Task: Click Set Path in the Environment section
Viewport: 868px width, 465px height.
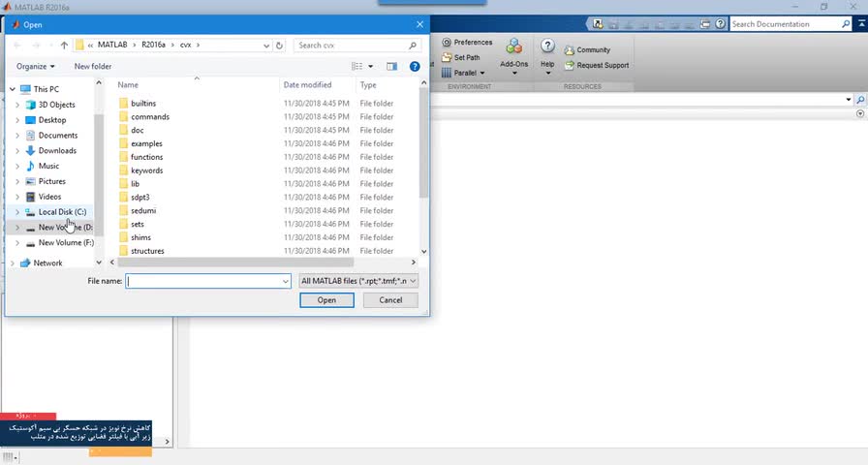Action: tap(460, 57)
